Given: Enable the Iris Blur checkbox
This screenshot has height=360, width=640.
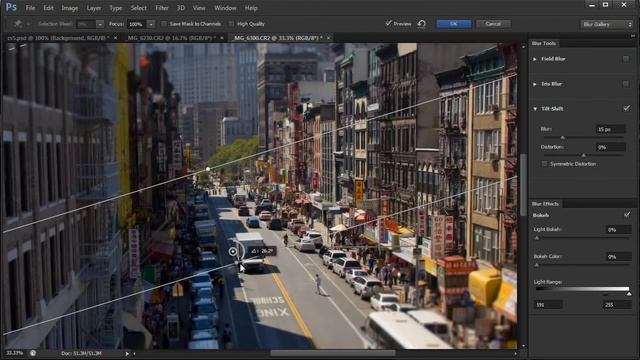Looking at the screenshot, I should pyautogui.click(x=626, y=84).
